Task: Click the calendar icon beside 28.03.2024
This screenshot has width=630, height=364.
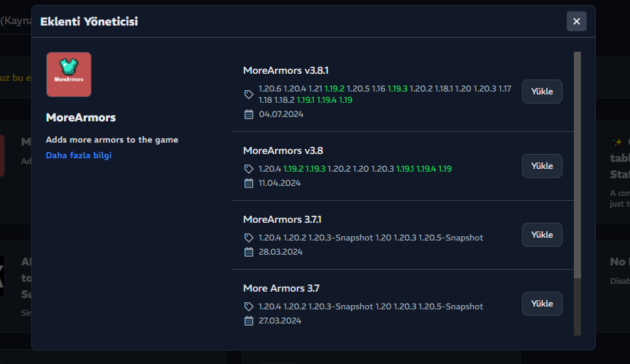Action: pos(249,252)
